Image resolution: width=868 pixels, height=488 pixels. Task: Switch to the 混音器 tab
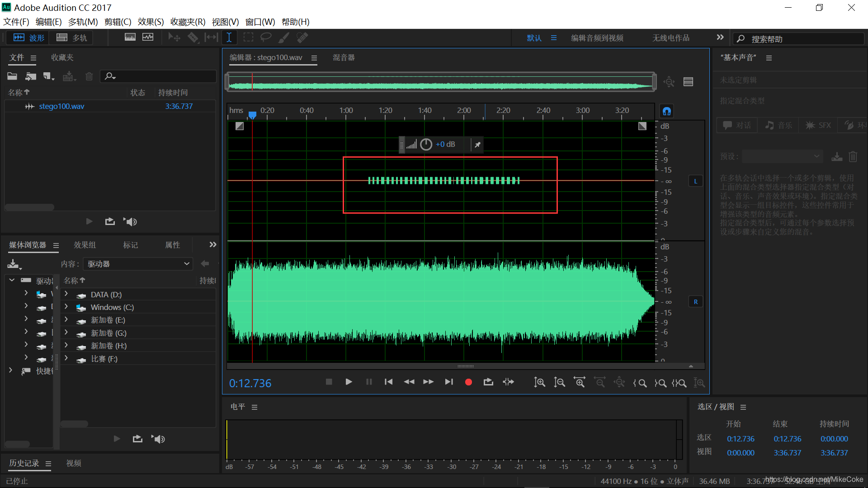344,57
